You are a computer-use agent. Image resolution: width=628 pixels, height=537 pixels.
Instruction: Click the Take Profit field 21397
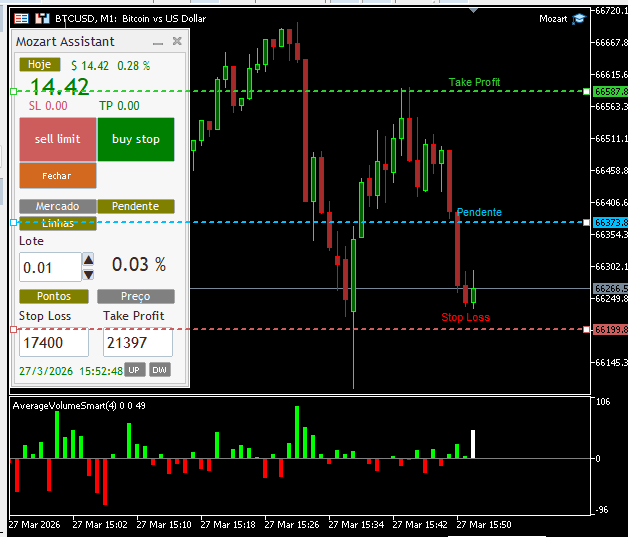click(x=138, y=342)
